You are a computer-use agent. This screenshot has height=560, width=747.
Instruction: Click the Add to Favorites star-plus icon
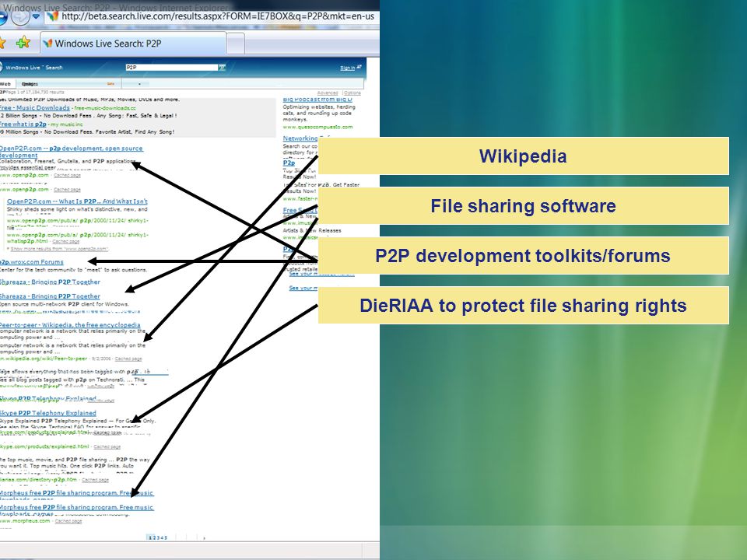tap(23, 43)
